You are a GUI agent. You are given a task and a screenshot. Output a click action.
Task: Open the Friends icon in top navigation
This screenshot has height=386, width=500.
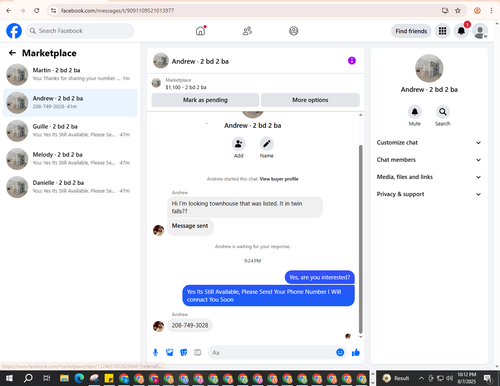click(x=247, y=31)
